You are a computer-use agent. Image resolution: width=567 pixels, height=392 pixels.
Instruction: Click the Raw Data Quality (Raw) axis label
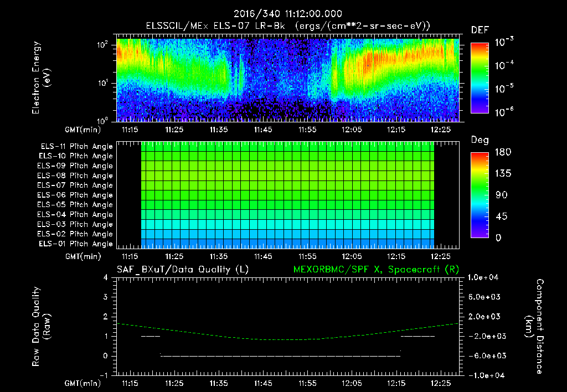pyautogui.click(x=41, y=327)
